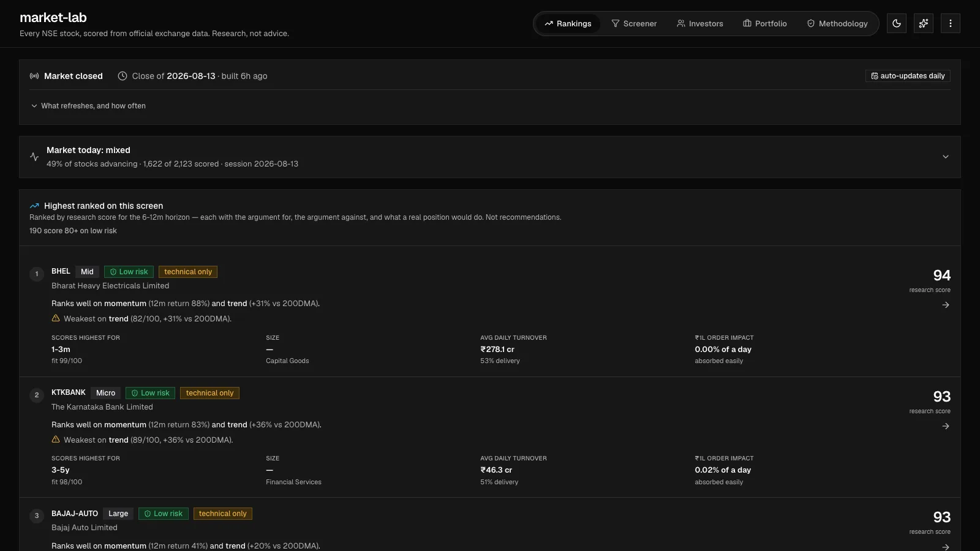Viewport: 980px width, 551px height.
Task: Click the trending icon beside 'Highest ranked'
Action: tap(34, 206)
